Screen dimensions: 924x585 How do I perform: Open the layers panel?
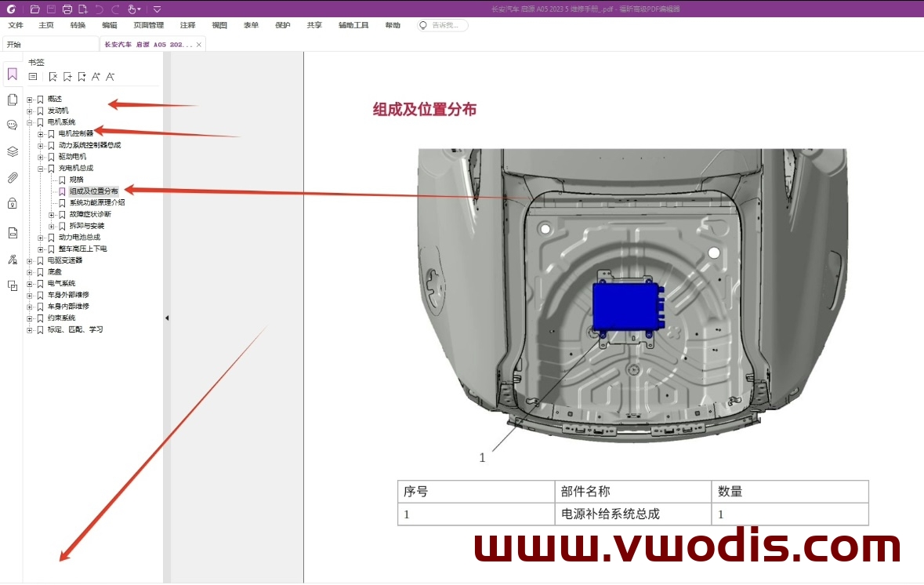11,151
